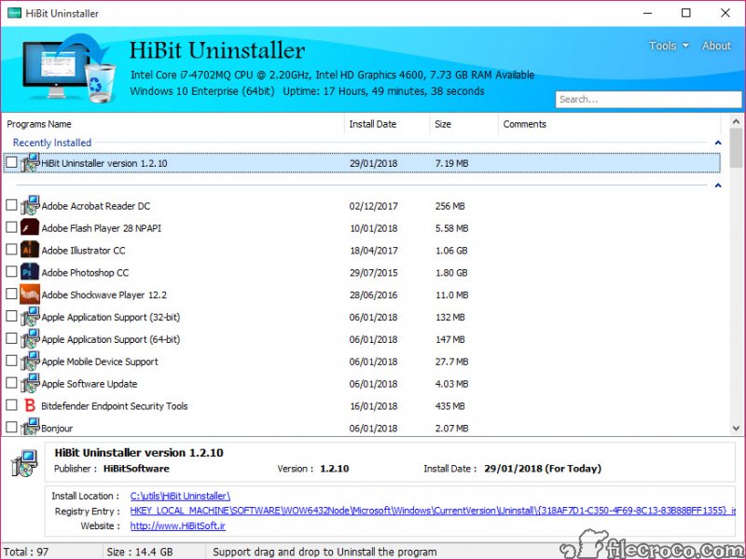Select the Adobe Shockwave Player 12.2 name

[104, 294]
